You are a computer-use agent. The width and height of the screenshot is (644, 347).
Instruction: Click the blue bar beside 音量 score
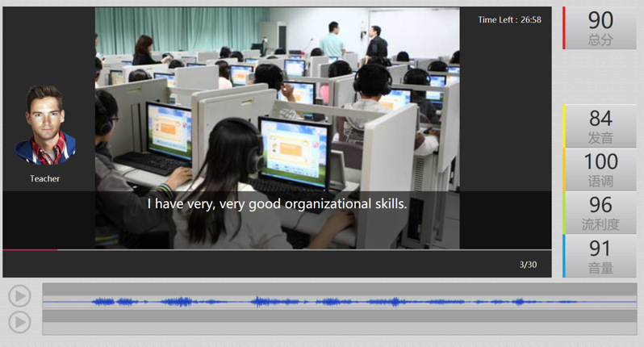coord(564,257)
